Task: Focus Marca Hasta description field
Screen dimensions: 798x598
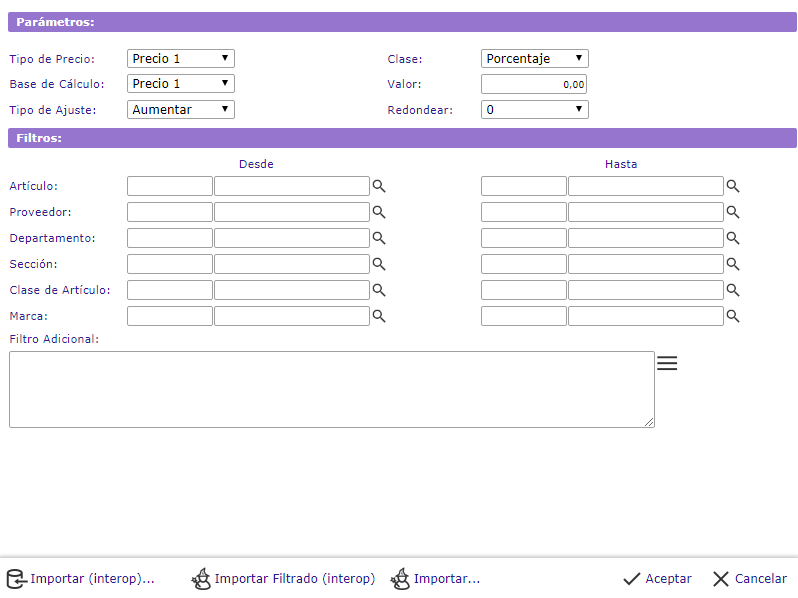Action: pos(646,316)
